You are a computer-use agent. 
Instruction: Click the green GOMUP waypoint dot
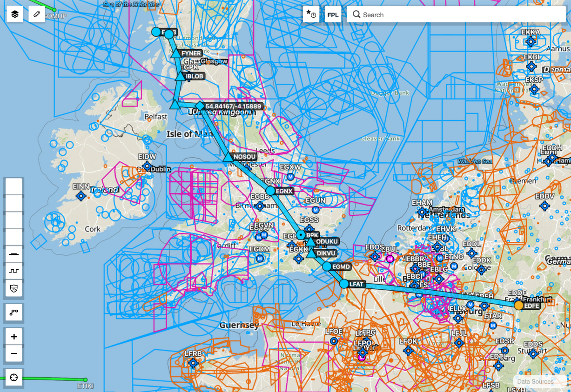(x=54, y=10)
